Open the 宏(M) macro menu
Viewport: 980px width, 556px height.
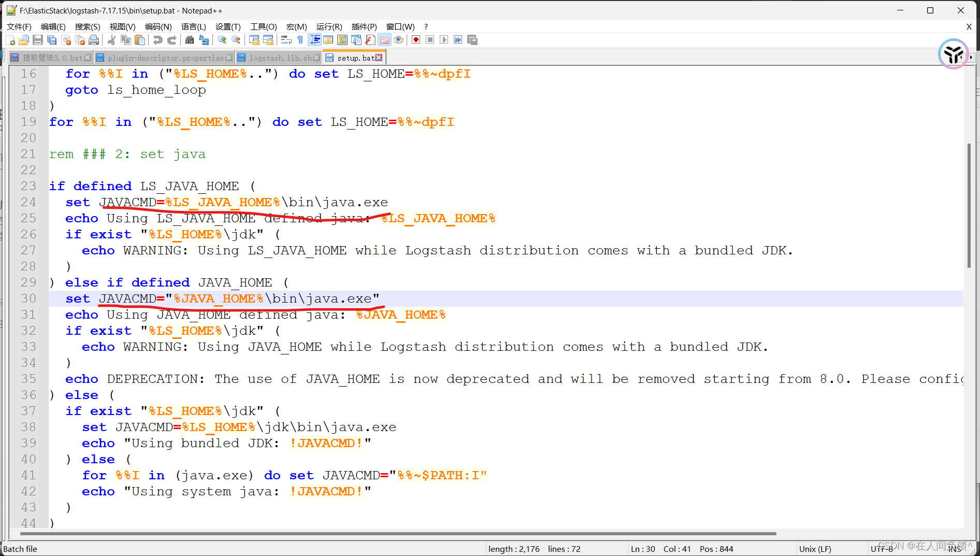pos(296,26)
